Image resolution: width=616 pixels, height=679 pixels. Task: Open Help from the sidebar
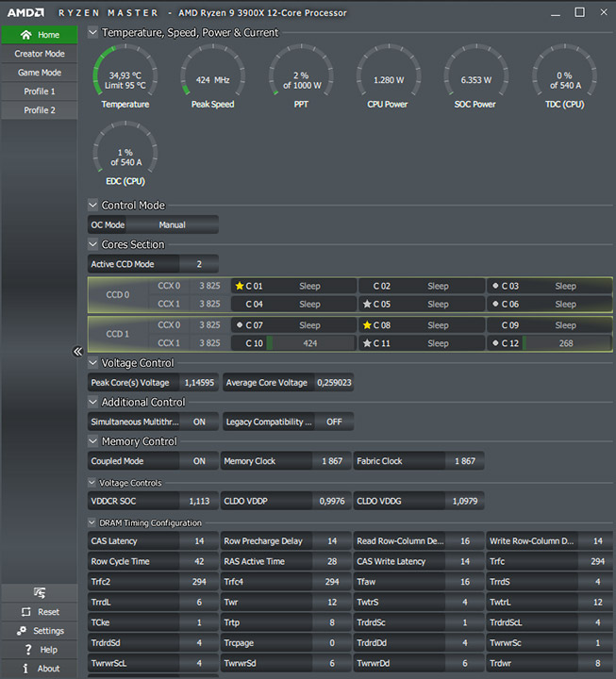[x=40, y=650]
